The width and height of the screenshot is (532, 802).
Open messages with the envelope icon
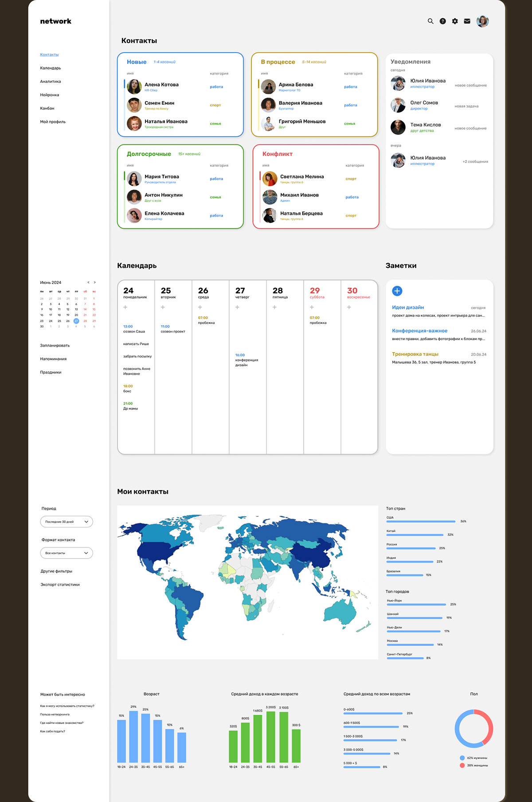[467, 21]
